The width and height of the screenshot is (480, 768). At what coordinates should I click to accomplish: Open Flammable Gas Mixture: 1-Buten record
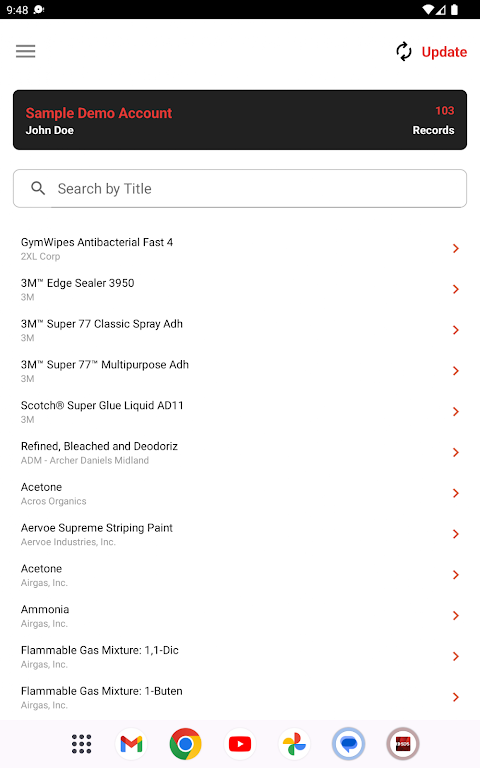coord(240,697)
